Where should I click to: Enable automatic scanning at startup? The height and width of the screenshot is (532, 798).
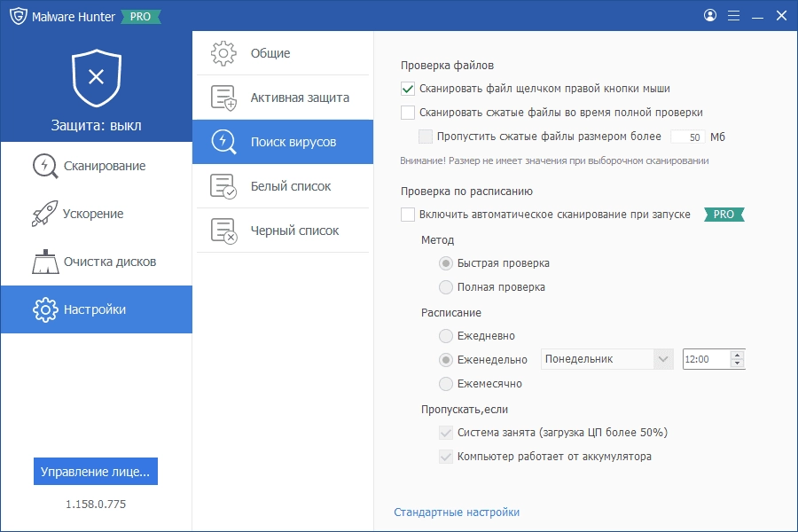pyautogui.click(x=408, y=215)
